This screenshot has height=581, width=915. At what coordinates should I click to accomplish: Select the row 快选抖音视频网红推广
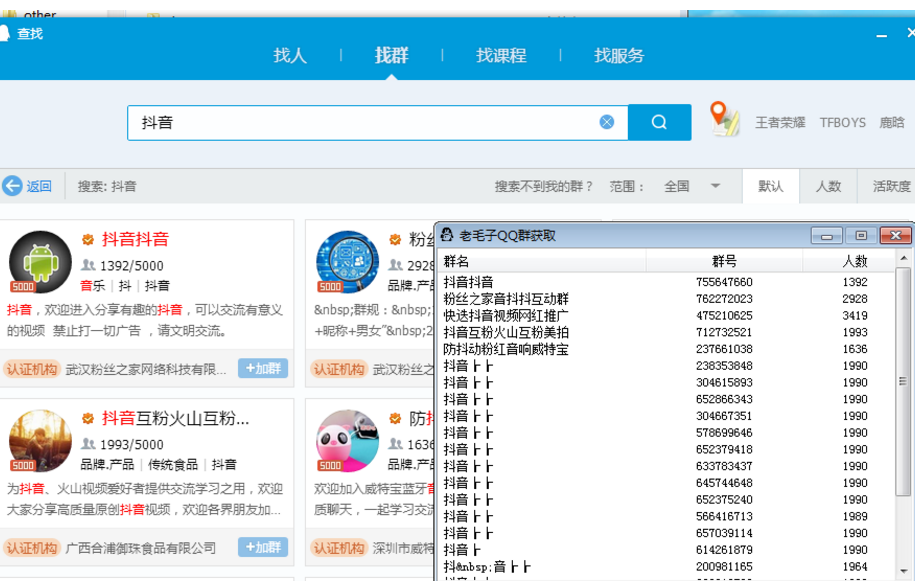coord(665,316)
